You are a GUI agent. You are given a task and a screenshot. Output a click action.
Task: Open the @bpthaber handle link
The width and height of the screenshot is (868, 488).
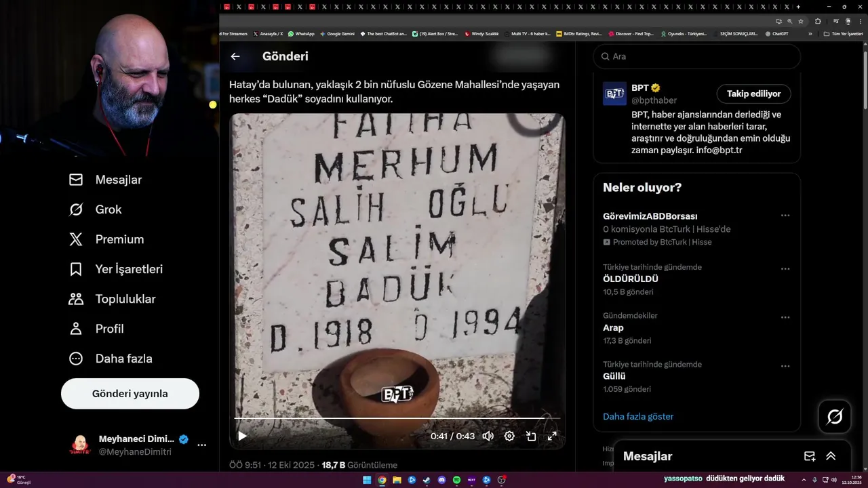point(654,100)
